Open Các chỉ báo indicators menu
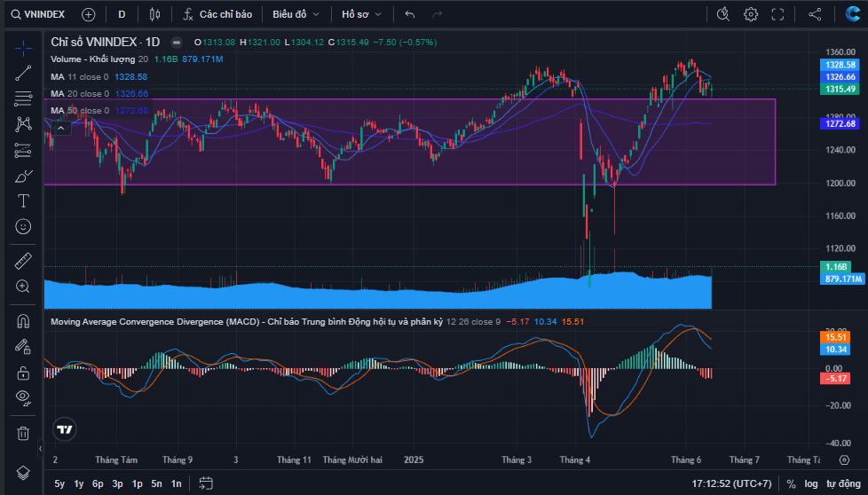The image size is (868, 495). [x=217, y=14]
